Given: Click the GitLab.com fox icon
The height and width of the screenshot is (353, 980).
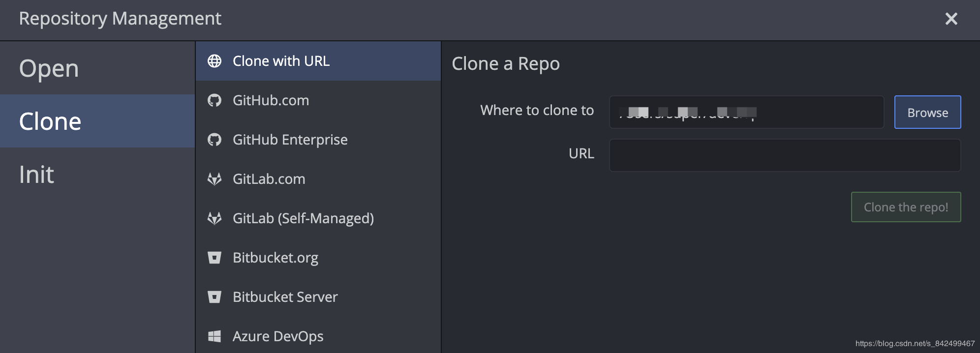Looking at the screenshot, I should pos(214,179).
